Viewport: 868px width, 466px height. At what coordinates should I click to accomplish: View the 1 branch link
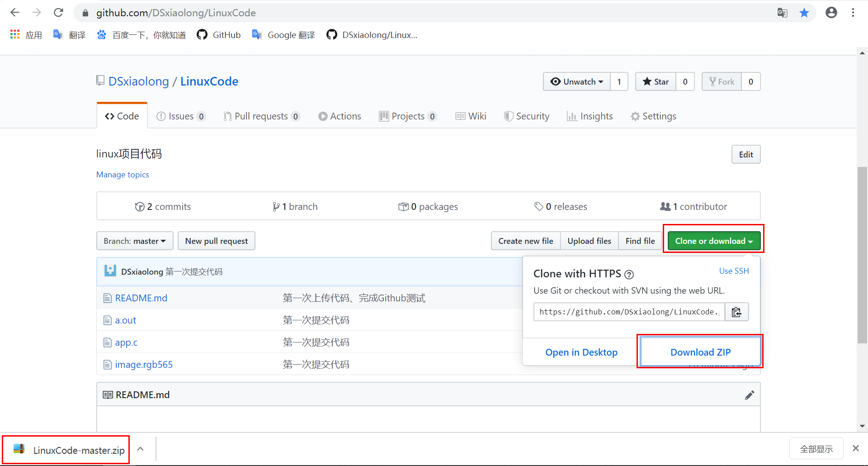coord(295,207)
